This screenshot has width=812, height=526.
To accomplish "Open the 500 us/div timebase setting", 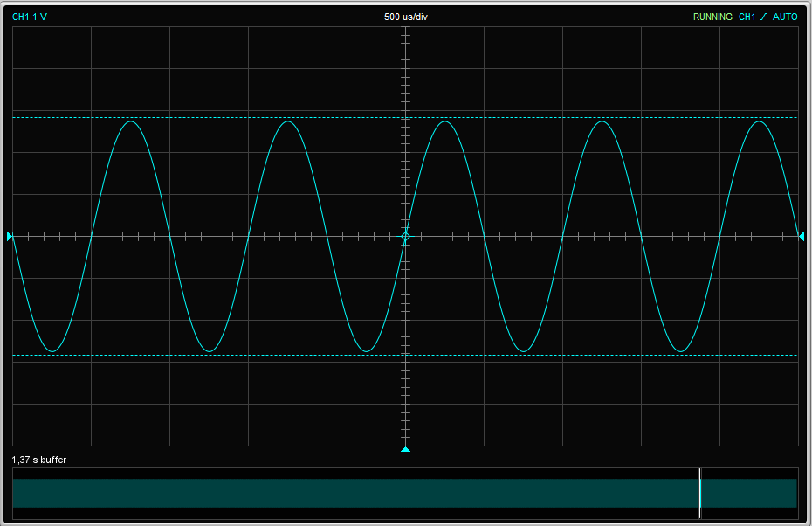I will pyautogui.click(x=405, y=17).
